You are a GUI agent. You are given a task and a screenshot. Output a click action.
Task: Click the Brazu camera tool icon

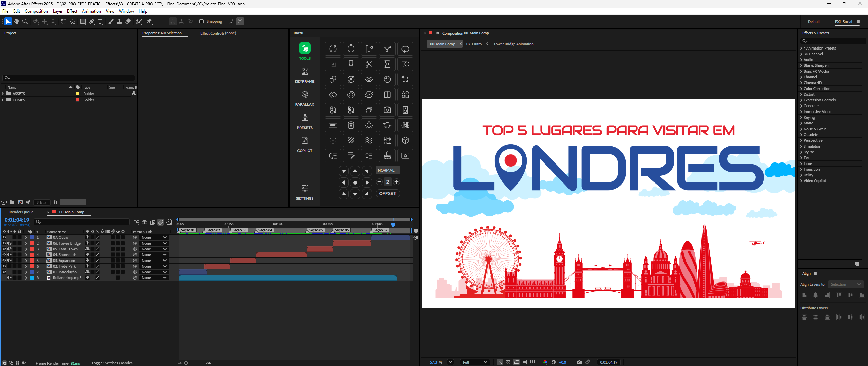coord(387,110)
